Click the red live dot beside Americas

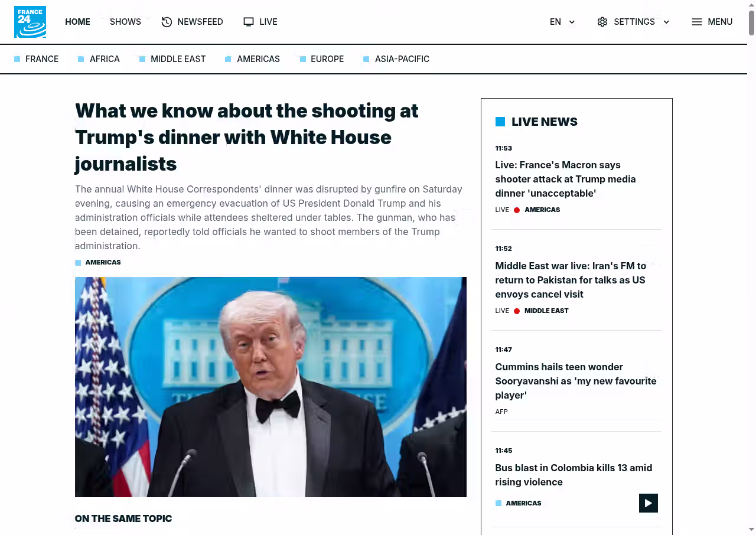517,210
